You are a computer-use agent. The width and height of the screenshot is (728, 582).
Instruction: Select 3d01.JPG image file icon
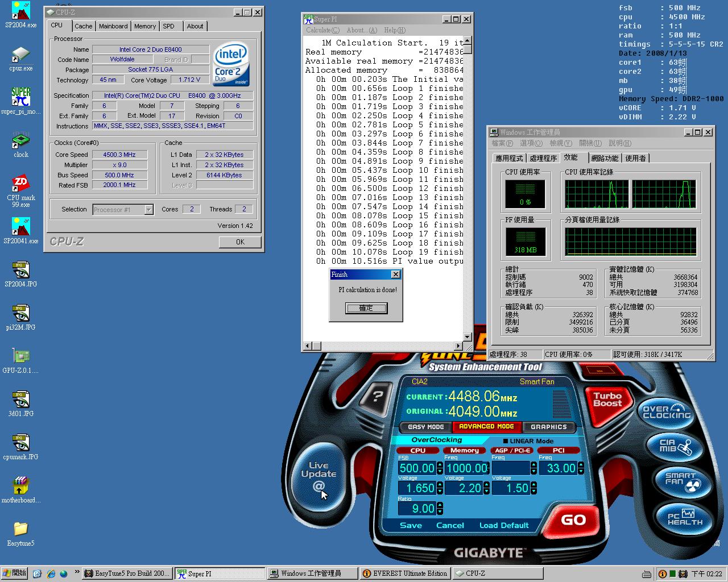click(x=20, y=404)
